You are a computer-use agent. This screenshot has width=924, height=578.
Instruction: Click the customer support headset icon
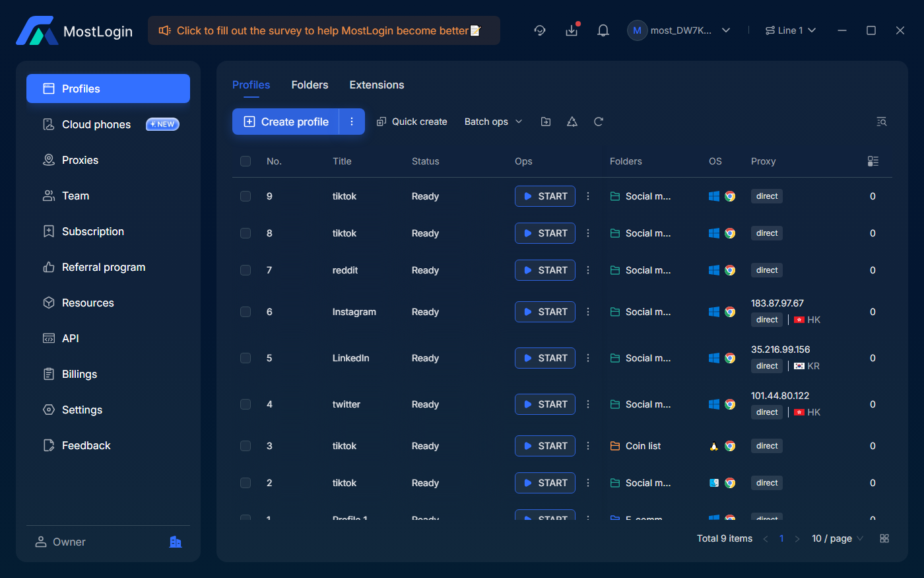click(540, 30)
